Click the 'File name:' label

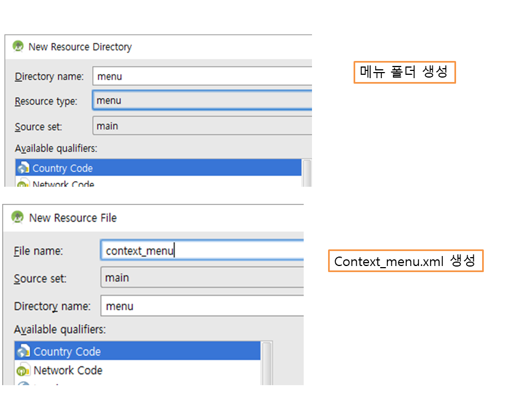pos(38,251)
